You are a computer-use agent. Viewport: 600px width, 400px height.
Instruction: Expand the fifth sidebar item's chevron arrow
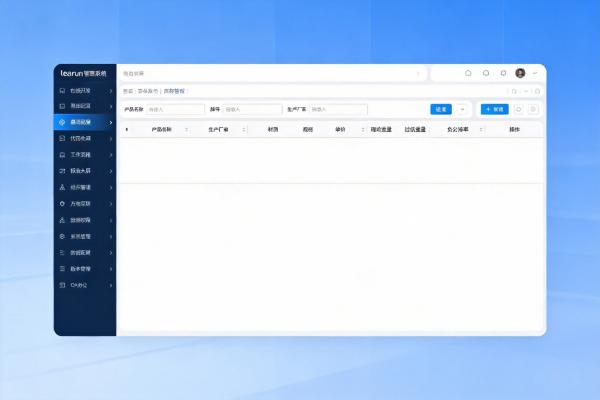(x=111, y=155)
